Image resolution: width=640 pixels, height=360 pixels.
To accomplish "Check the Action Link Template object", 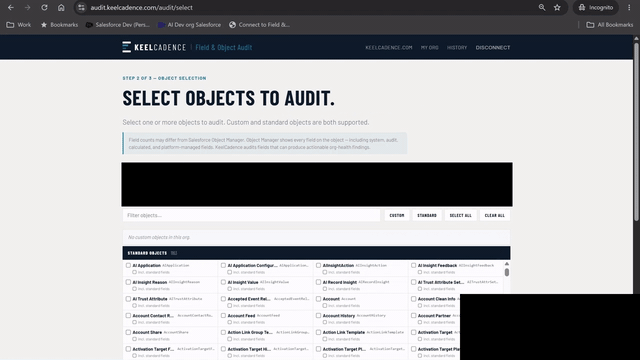I will click(318, 332).
